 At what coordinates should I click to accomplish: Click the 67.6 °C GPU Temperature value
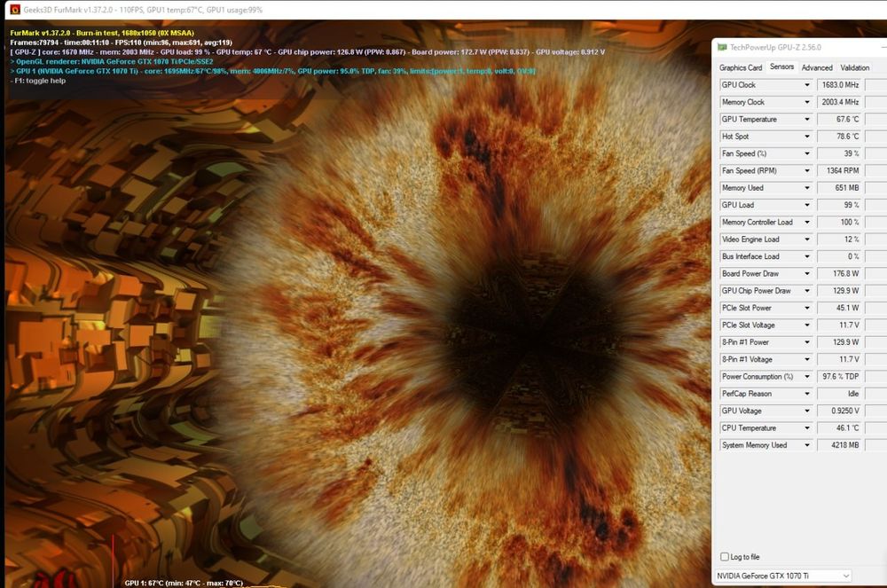coord(839,120)
